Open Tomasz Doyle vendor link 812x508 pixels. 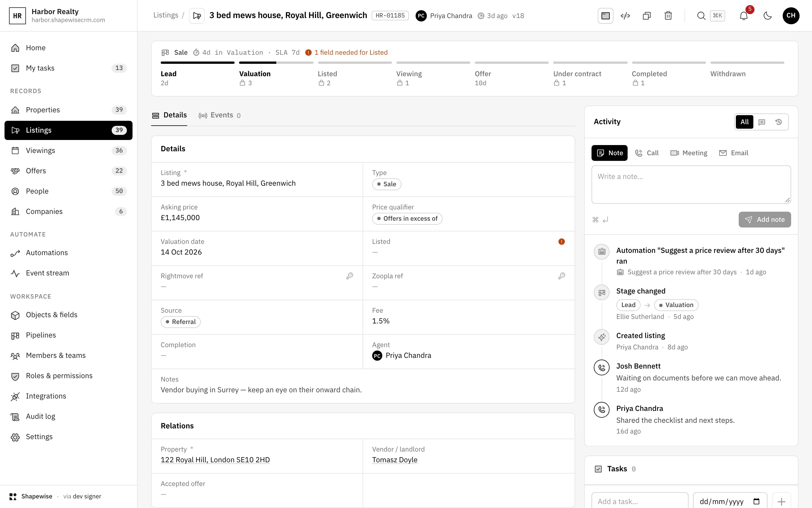coord(395,460)
